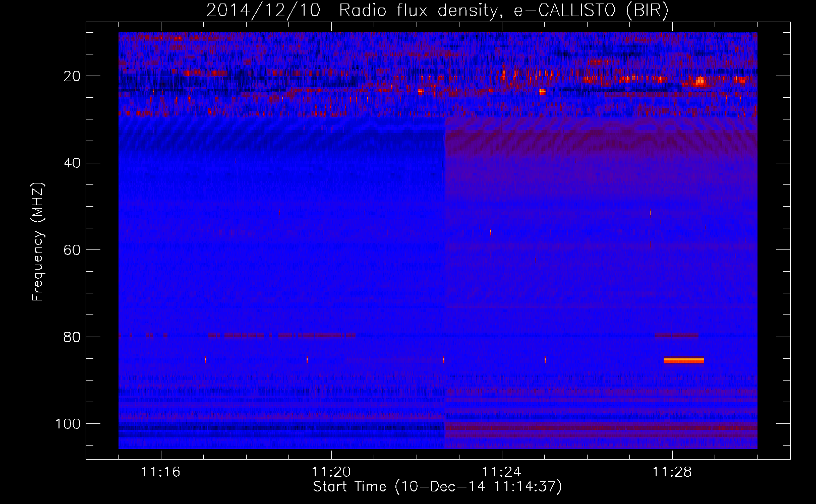Click the 100 frequency tick label
The image size is (816, 504).
coord(69,424)
